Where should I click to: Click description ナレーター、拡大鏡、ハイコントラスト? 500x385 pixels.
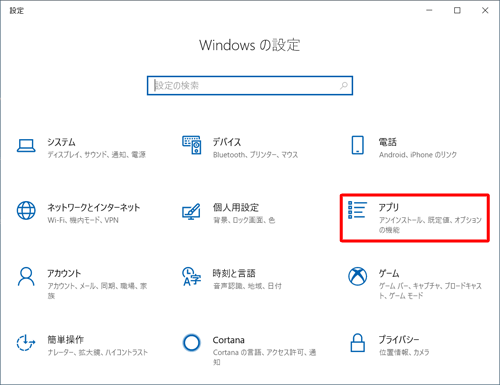click(x=97, y=352)
